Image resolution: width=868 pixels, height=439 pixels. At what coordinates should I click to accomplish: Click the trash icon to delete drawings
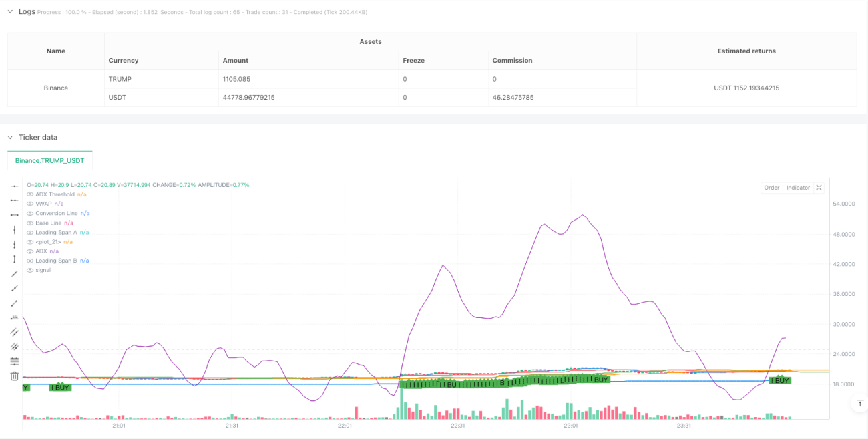coord(14,376)
